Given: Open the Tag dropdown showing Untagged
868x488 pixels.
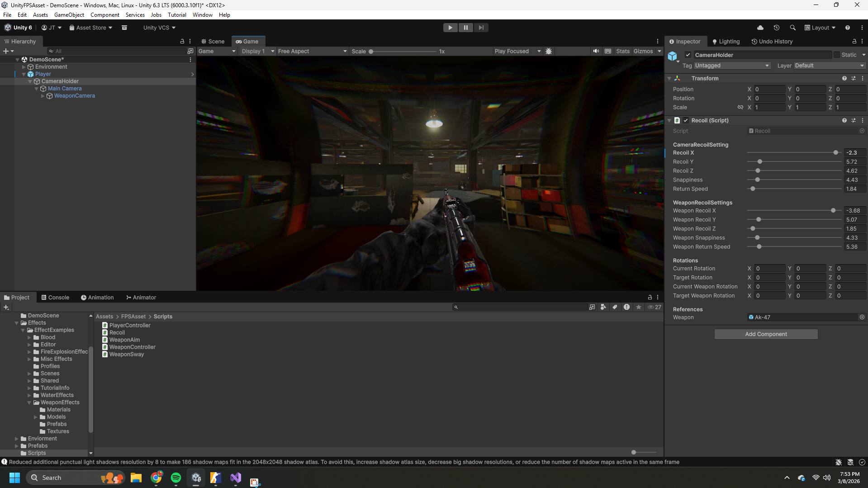Looking at the screenshot, I should point(732,66).
